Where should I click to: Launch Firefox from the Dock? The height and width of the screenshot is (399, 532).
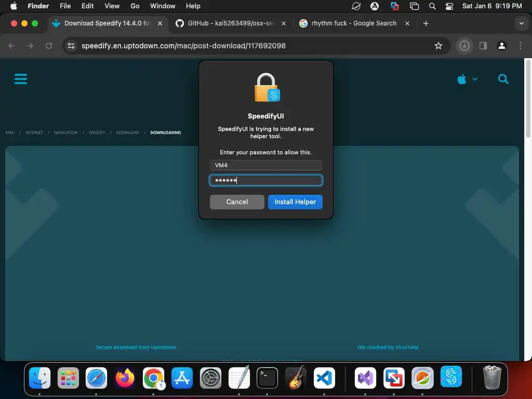125,378
